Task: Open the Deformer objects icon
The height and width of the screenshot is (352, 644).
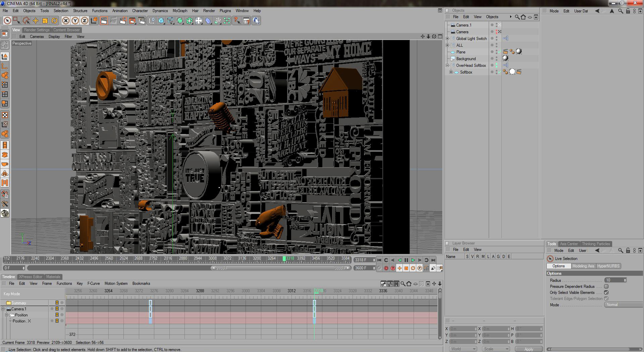Action: (208, 21)
